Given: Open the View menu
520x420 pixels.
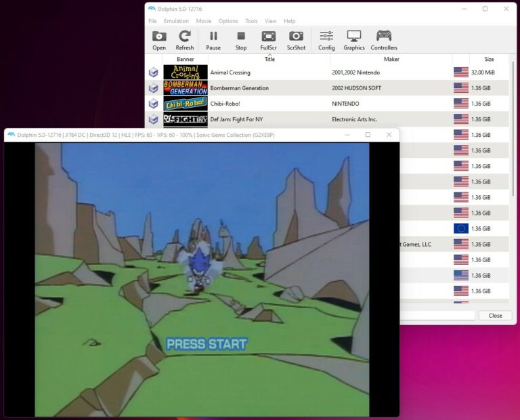Looking at the screenshot, I should tap(271, 21).
